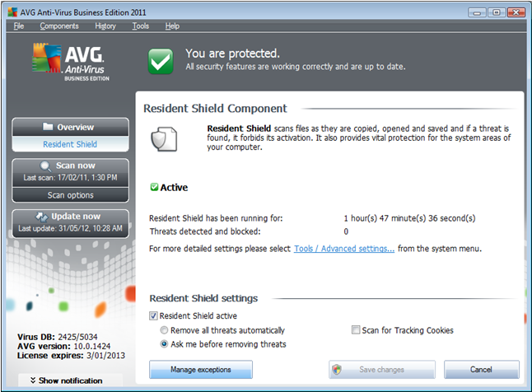This screenshot has height=392, width=532.
Task: Maximize the AVG window
Action: [x=497, y=12]
